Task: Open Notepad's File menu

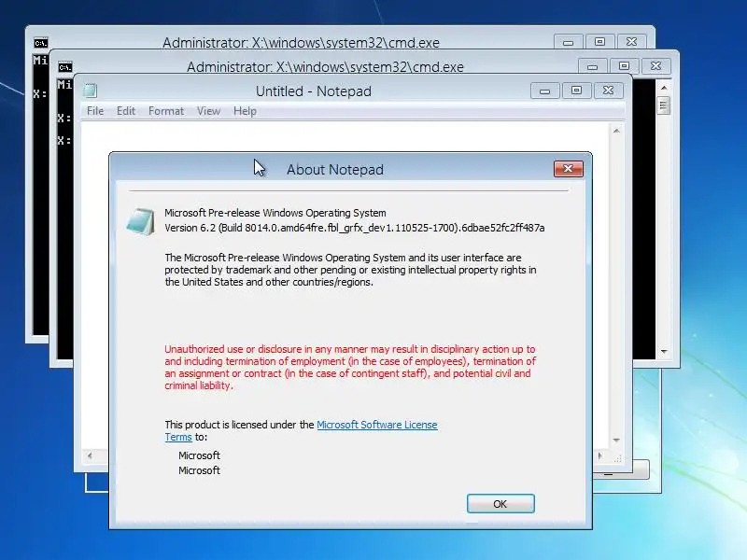Action: pos(95,111)
